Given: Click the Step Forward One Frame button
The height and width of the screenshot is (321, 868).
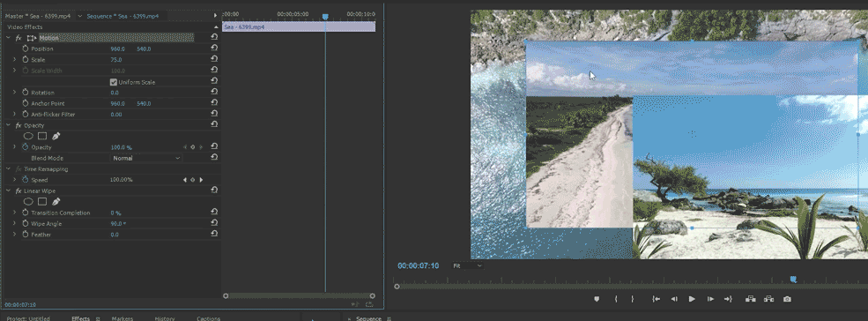Looking at the screenshot, I should tap(710, 299).
